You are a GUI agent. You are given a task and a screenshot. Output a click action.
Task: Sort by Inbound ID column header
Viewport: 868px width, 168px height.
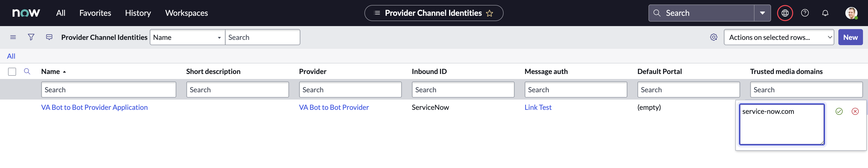coord(429,71)
